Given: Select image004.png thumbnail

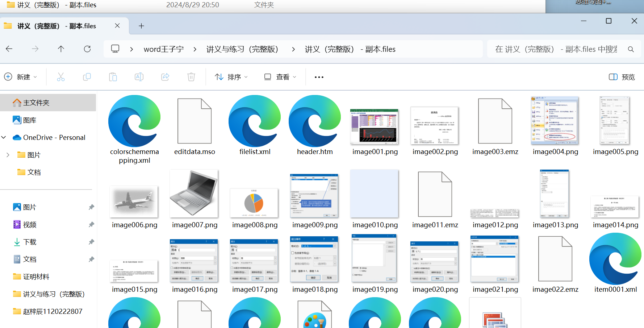Looking at the screenshot, I should point(555,121).
